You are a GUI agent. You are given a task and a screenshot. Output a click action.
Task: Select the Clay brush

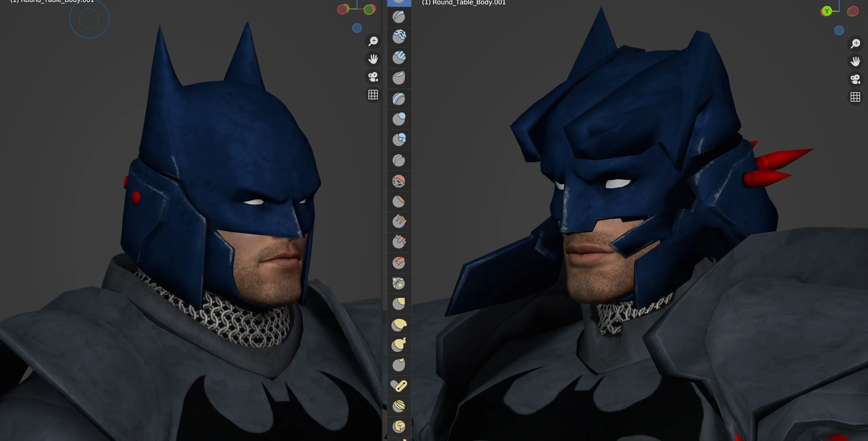(x=399, y=37)
